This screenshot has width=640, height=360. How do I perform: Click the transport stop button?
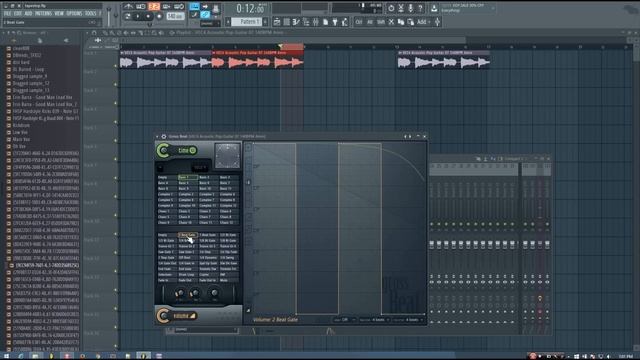tap(148, 16)
